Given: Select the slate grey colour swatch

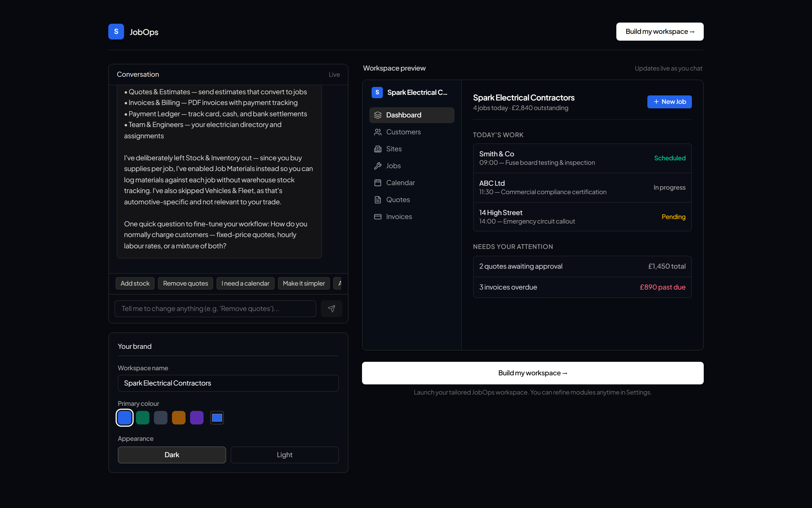Looking at the screenshot, I should click(x=161, y=418).
